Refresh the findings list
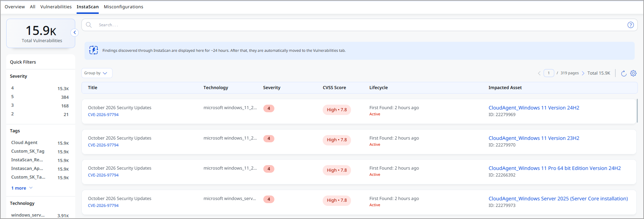 pos(624,73)
